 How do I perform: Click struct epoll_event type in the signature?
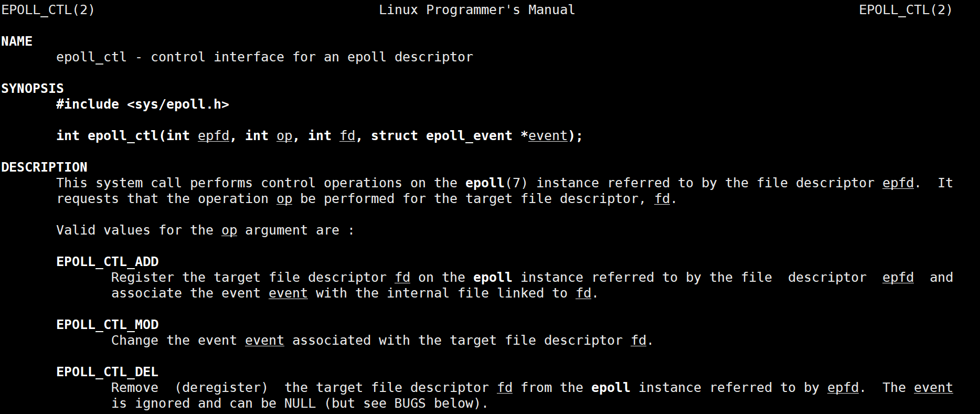(441, 136)
